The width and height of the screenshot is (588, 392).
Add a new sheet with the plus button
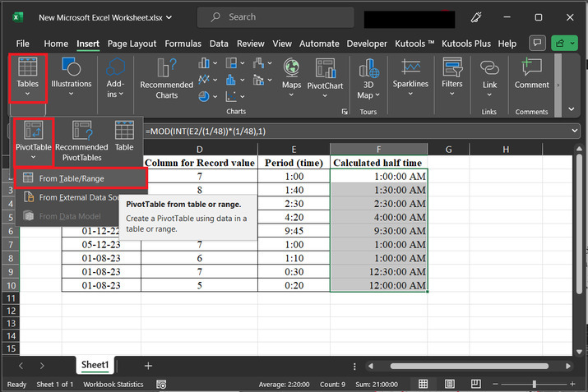click(x=148, y=365)
